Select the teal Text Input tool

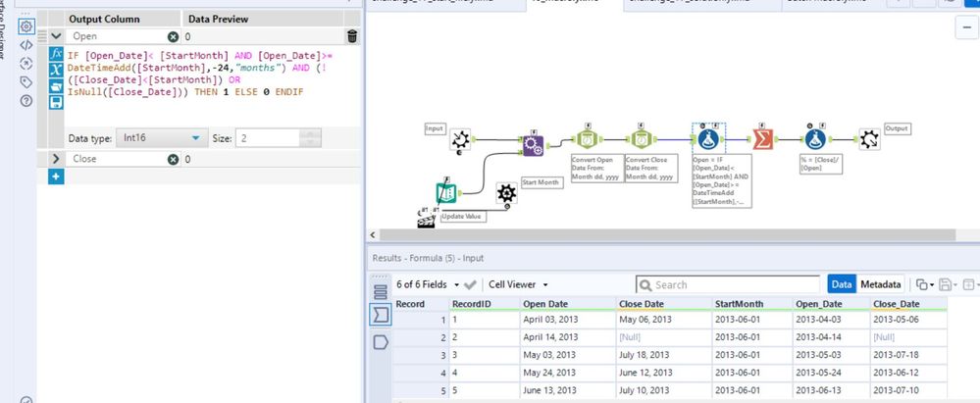click(446, 193)
